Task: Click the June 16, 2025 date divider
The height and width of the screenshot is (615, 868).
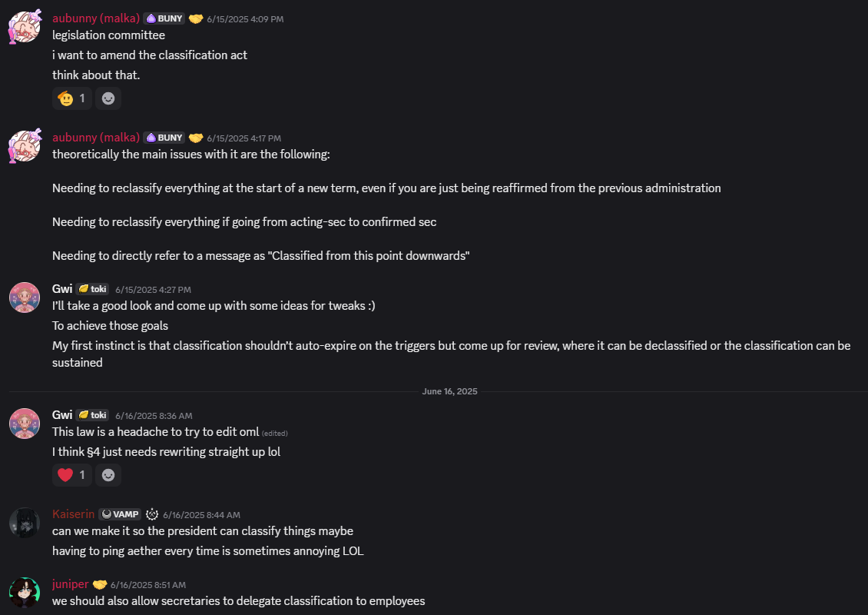Action: click(449, 391)
